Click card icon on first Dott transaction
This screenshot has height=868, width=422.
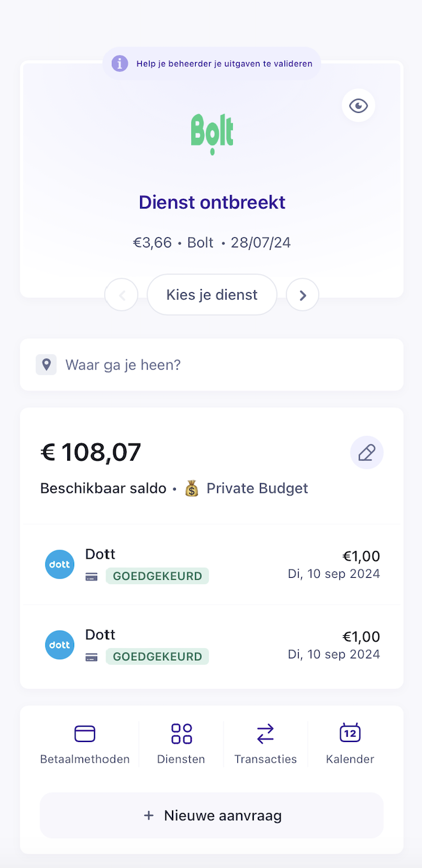pos(91,577)
